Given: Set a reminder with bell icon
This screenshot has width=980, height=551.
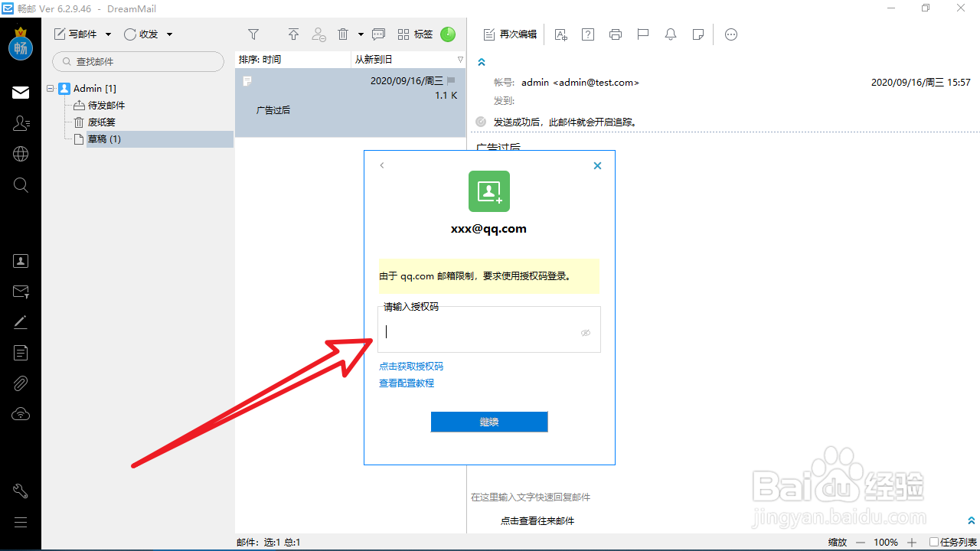Looking at the screenshot, I should [x=671, y=34].
